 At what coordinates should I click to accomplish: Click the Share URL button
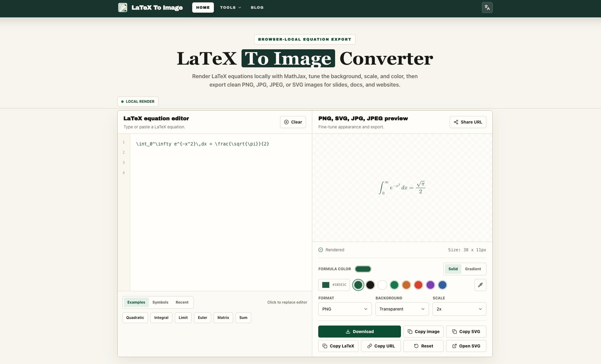coord(468,122)
